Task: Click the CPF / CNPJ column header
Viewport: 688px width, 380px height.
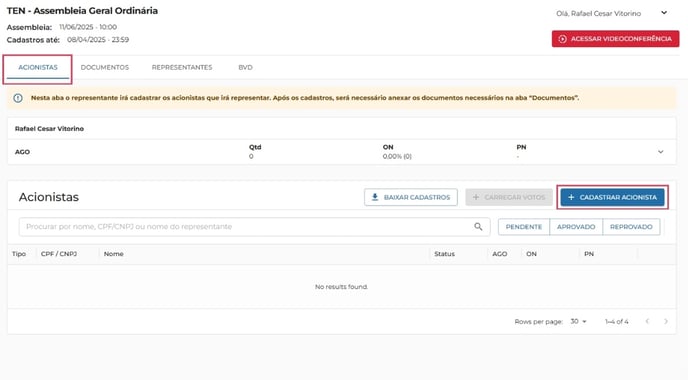Action: click(x=59, y=254)
